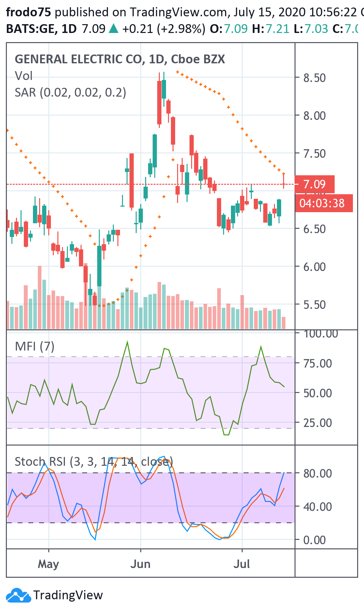Click the 7.50 price axis label

[314, 153]
